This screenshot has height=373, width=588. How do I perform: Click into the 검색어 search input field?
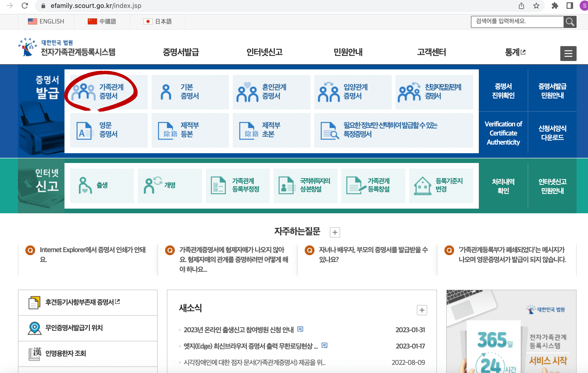(517, 22)
